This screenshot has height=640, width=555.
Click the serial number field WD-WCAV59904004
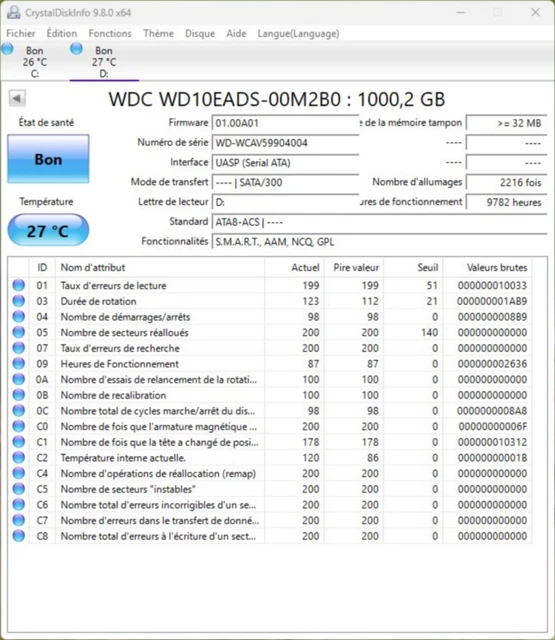285,143
